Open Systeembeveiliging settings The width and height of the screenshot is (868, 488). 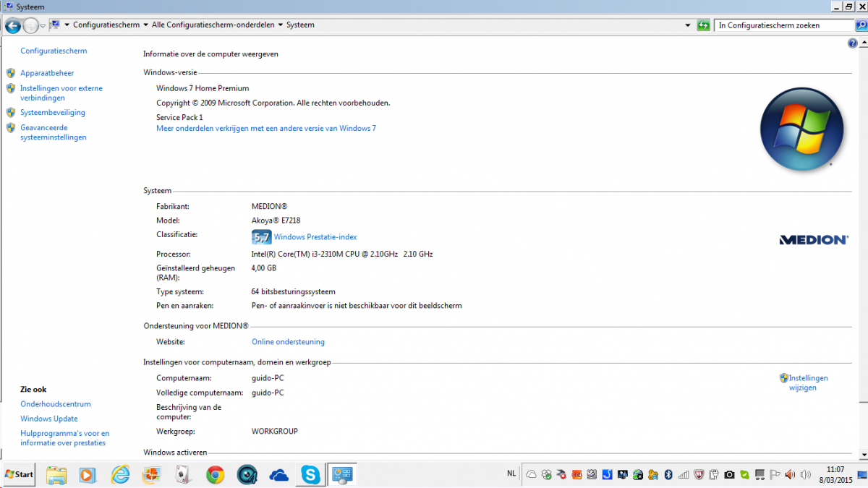coord(53,113)
